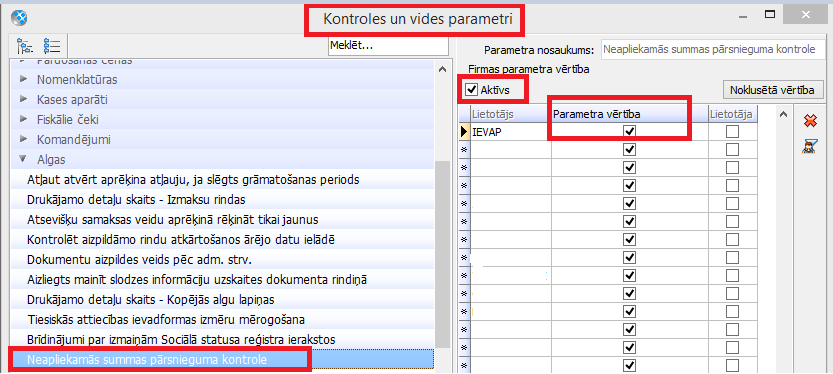Click the list view icon in toolbar
Screen dimensions: 833x374
pos(52,46)
